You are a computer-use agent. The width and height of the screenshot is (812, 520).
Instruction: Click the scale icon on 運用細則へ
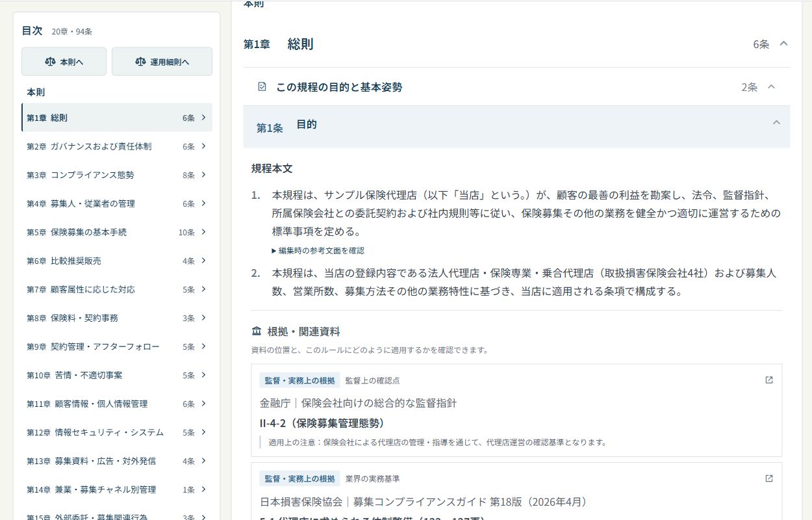pos(140,62)
